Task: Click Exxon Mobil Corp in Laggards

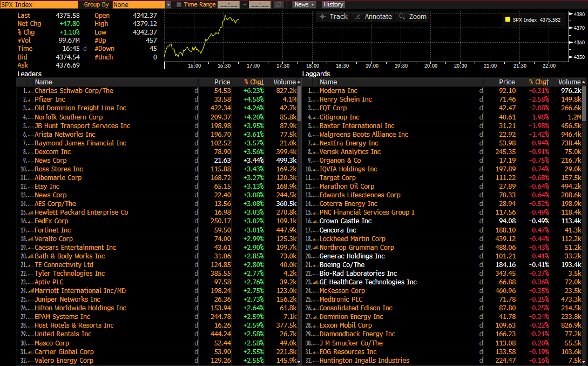Action: pyautogui.click(x=346, y=325)
